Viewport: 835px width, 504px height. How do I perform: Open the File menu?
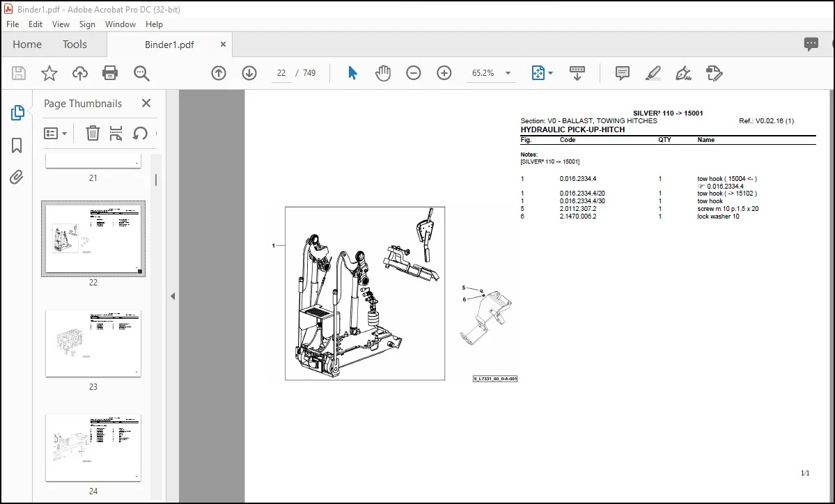click(13, 24)
